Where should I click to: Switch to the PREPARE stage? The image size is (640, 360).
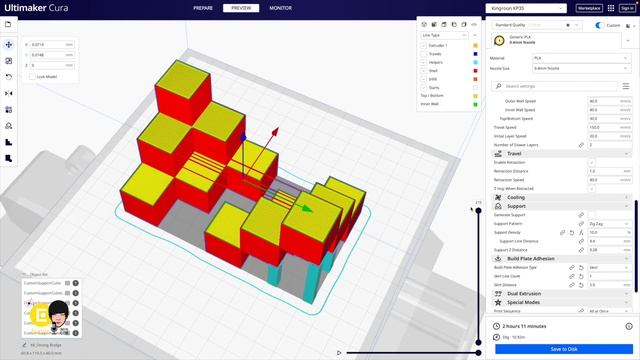tap(203, 8)
